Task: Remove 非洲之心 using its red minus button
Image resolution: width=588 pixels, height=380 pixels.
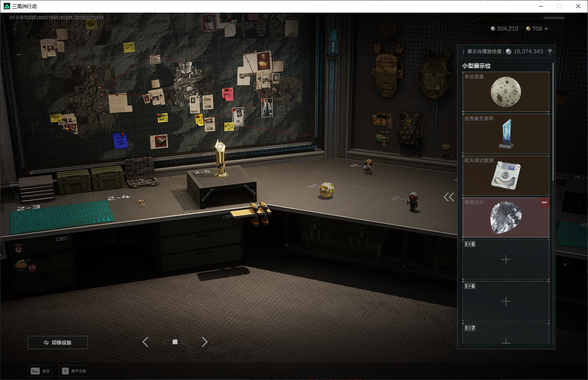Action: pyautogui.click(x=544, y=202)
